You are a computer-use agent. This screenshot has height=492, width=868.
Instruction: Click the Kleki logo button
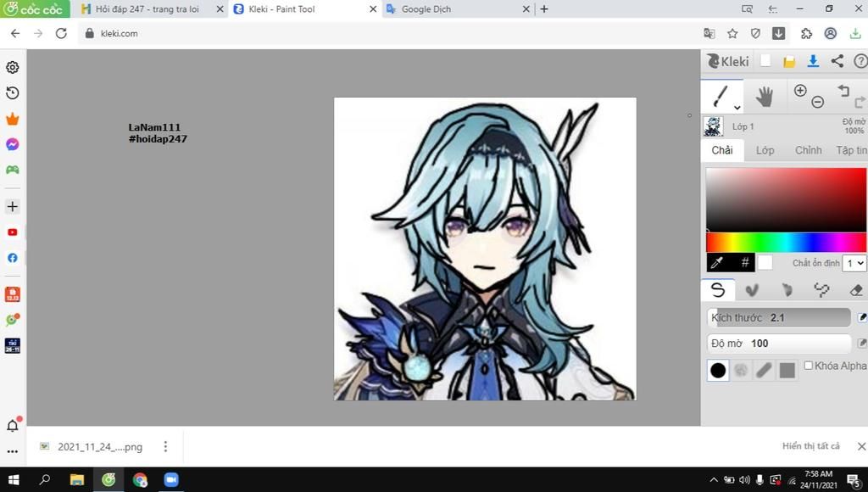[x=728, y=61]
